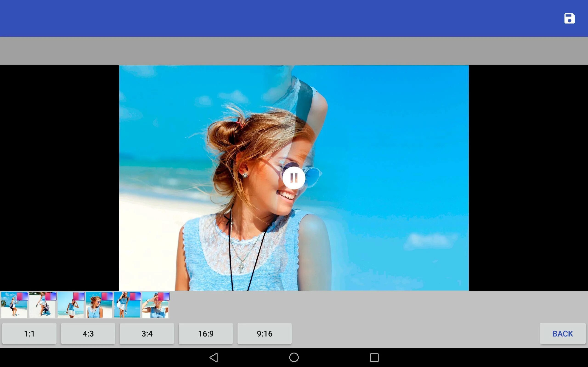Click the save icon in top right
The image size is (588, 367).
pyautogui.click(x=570, y=18)
